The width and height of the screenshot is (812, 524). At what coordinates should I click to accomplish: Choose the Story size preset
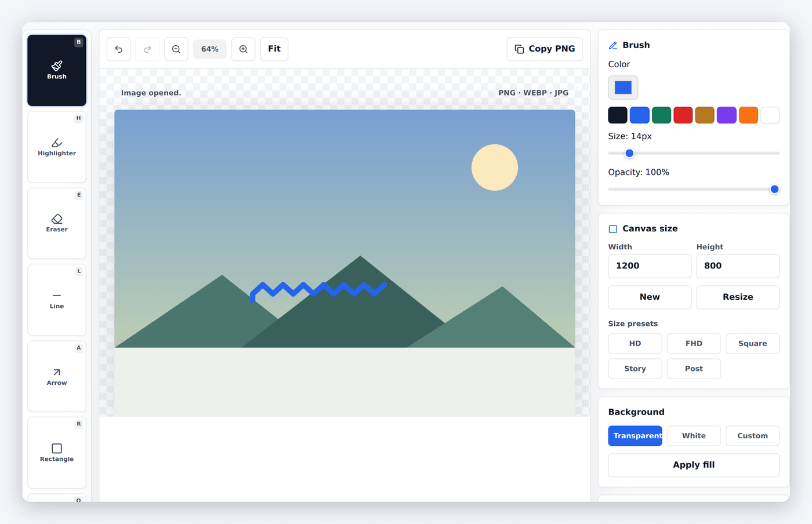click(x=635, y=369)
